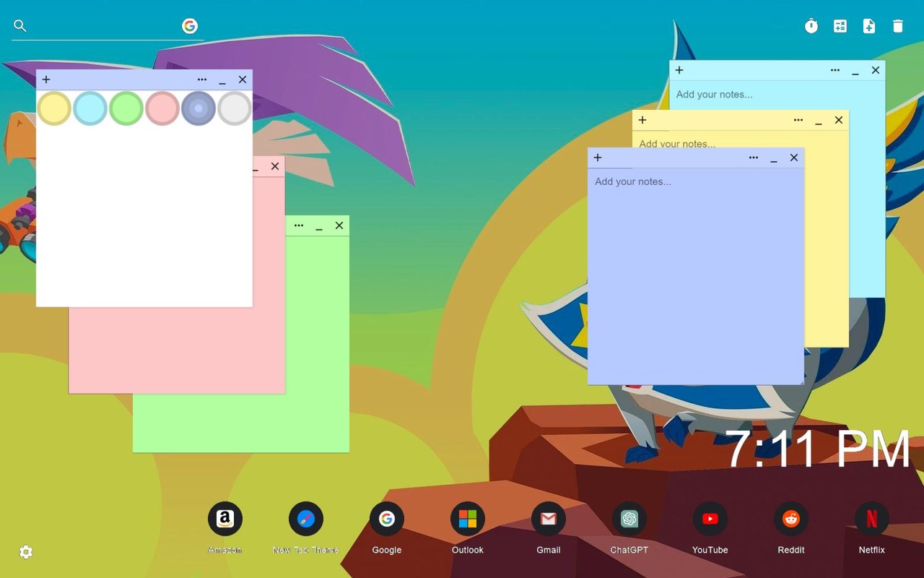Screen dimensions: 924x578
Task: Open the green note's three-dot menu
Action: point(299,225)
